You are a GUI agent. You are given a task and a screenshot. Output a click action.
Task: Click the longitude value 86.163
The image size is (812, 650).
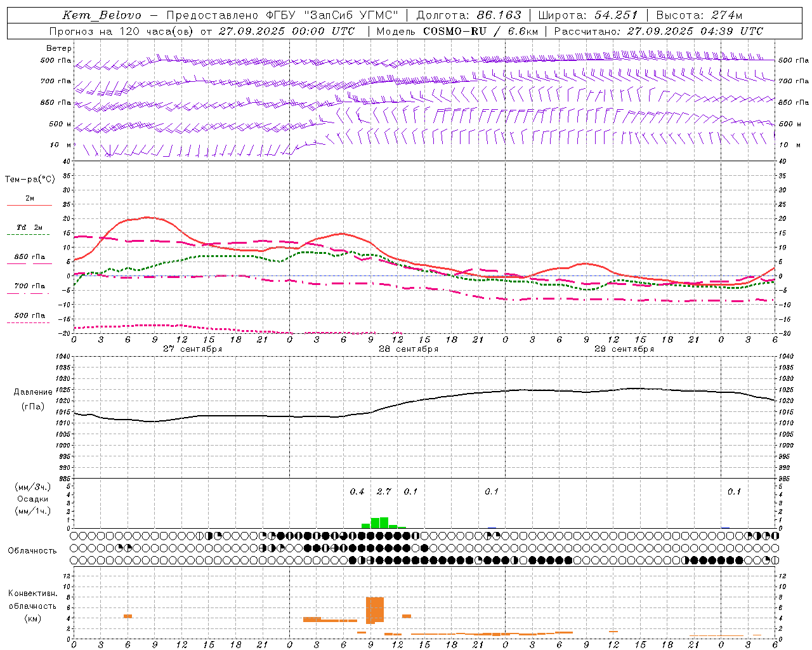499,15
